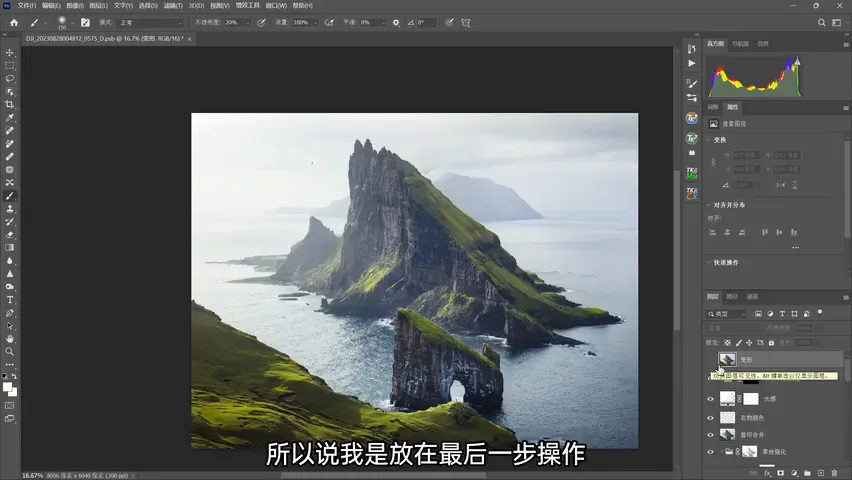Open brush settings panel toggle icon
The height and width of the screenshot is (480, 852).
[85, 22]
